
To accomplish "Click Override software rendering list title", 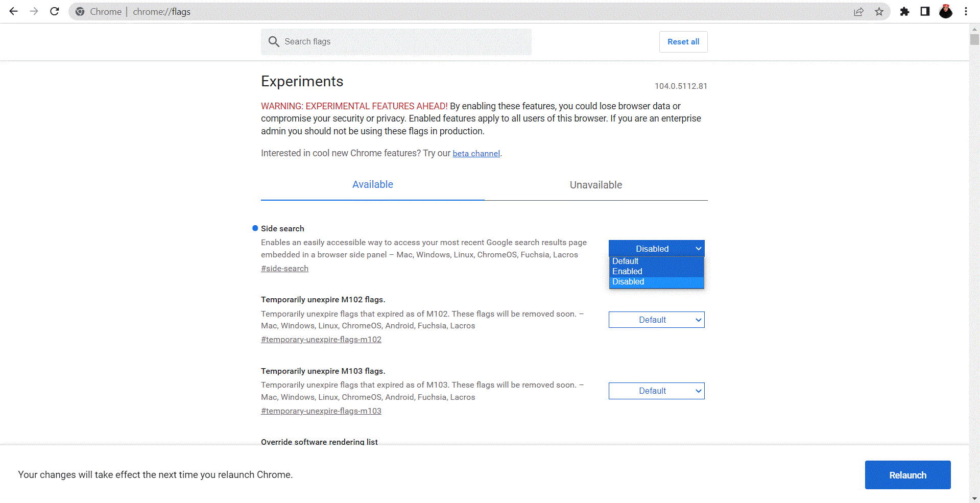I will click(319, 442).
